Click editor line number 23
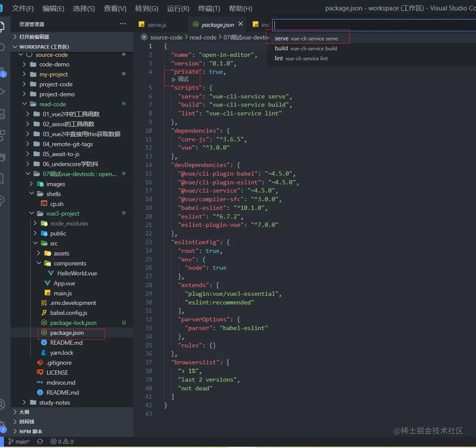Viewport: 476px width, 448px height. pyautogui.click(x=148, y=242)
